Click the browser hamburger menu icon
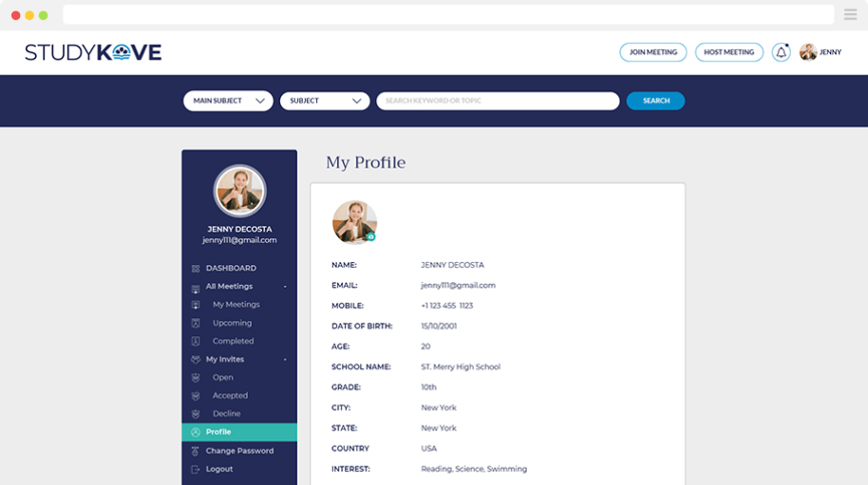Image resolution: width=868 pixels, height=485 pixels. pos(850,14)
